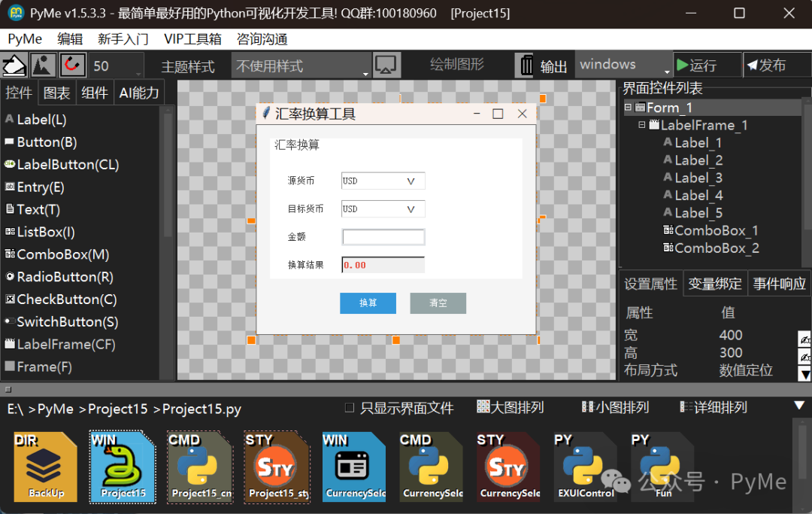Select ComboBox_1 in the control tree
812x514 pixels.
coord(716,230)
